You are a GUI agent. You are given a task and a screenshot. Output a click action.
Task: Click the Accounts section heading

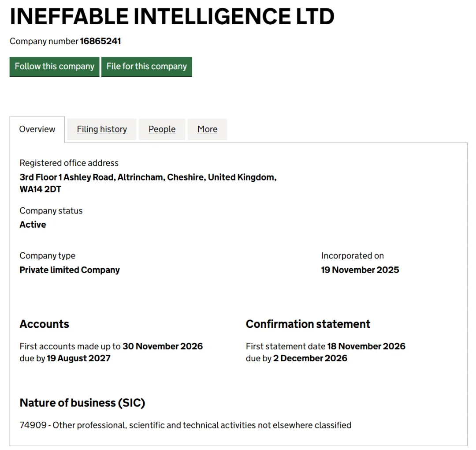45,324
